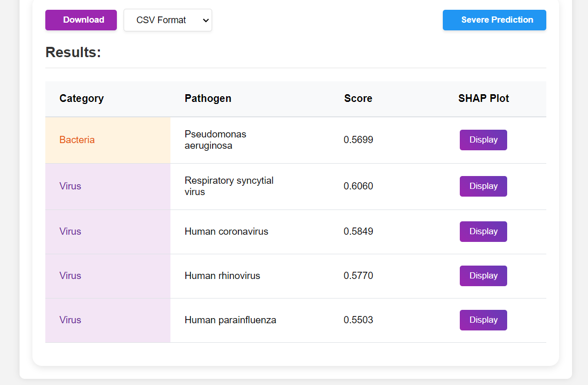
Task: Select the Bacteria category label
Action: point(77,139)
